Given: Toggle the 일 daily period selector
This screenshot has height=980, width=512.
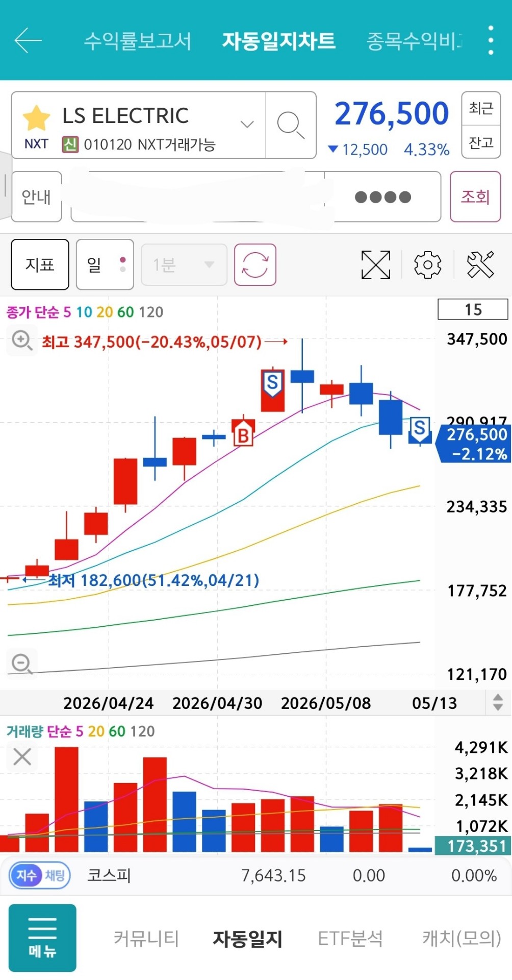Looking at the screenshot, I should pos(105,264).
